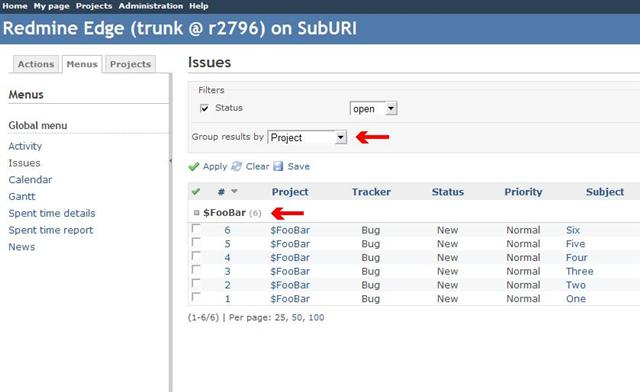The width and height of the screenshot is (640, 392).
Task: Open Gantt in Global menu
Action: pyautogui.click(x=22, y=196)
